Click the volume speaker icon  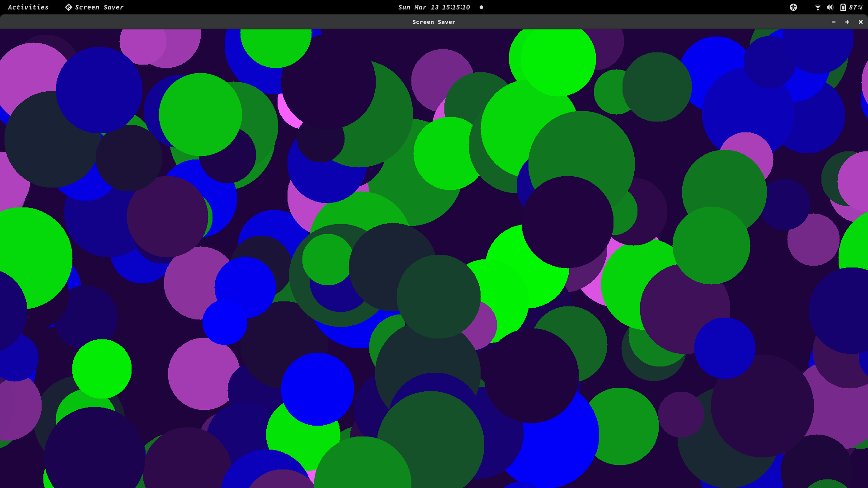(830, 7)
